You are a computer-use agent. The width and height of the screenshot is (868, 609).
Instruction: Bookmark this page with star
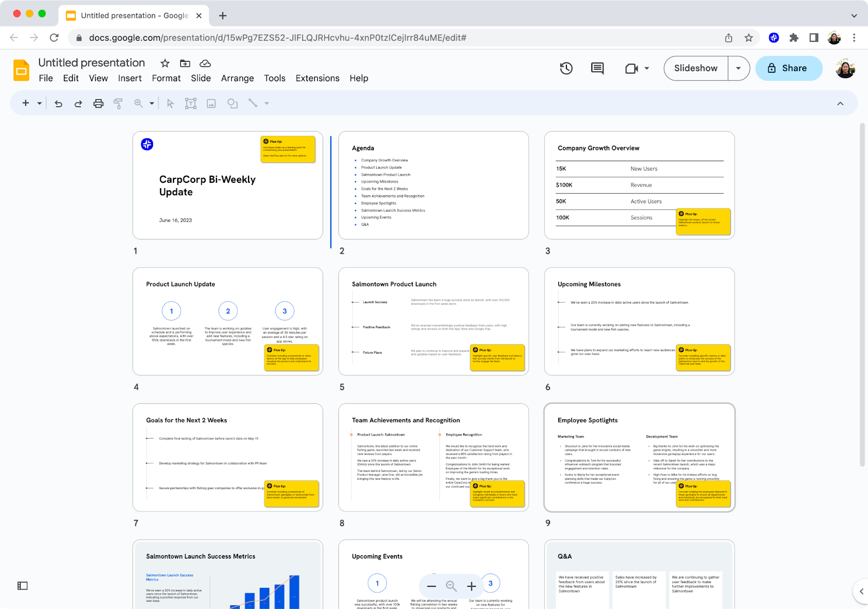[749, 37]
